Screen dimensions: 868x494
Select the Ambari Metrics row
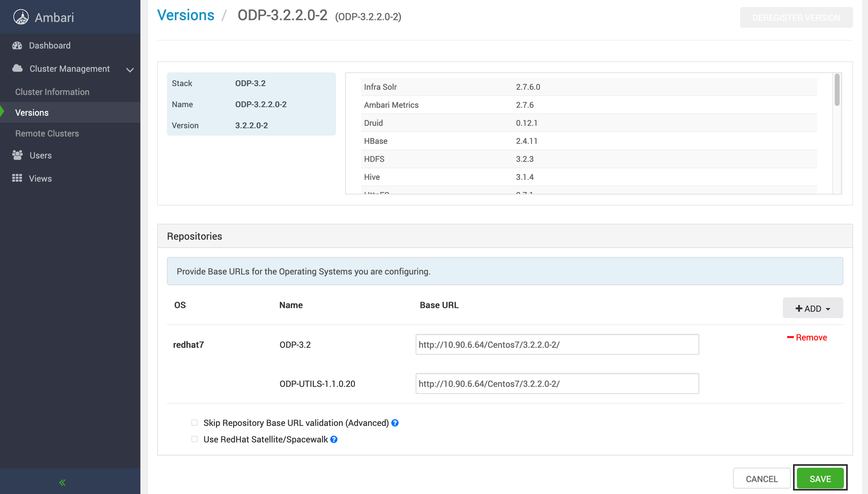589,105
